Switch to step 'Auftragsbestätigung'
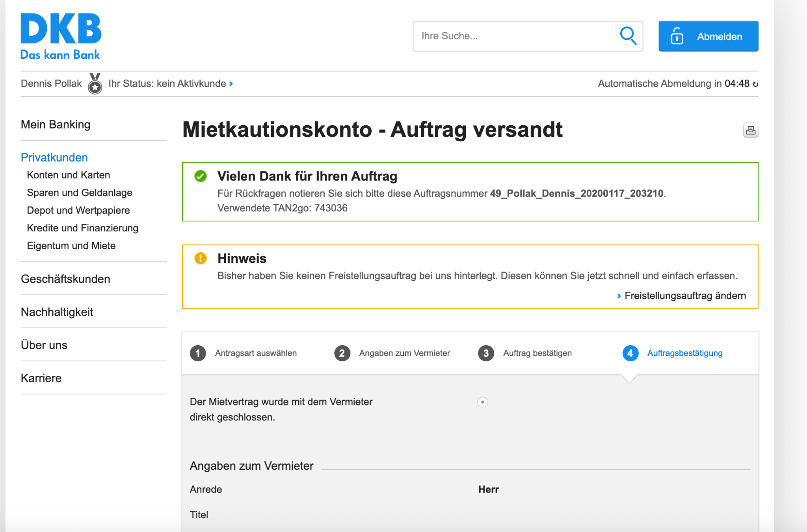 pos(684,353)
